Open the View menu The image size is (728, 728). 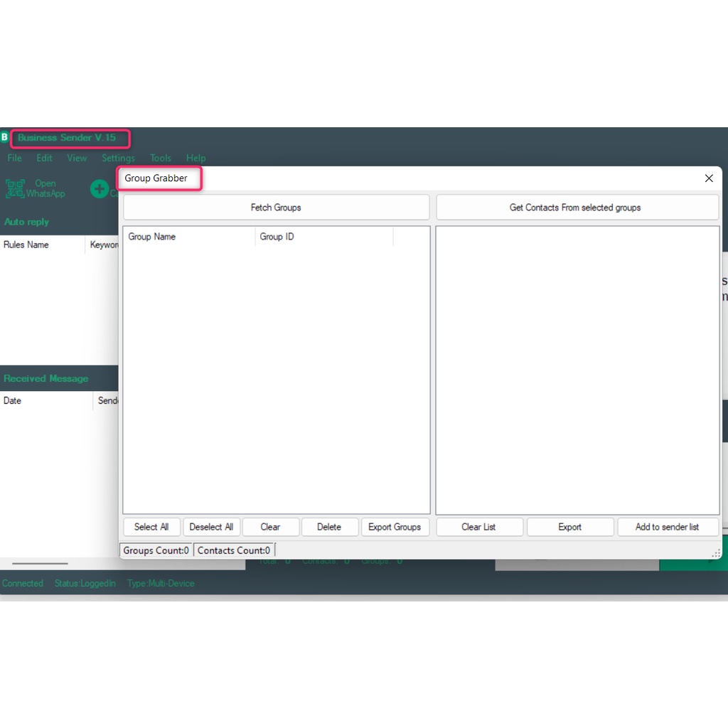click(77, 158)
